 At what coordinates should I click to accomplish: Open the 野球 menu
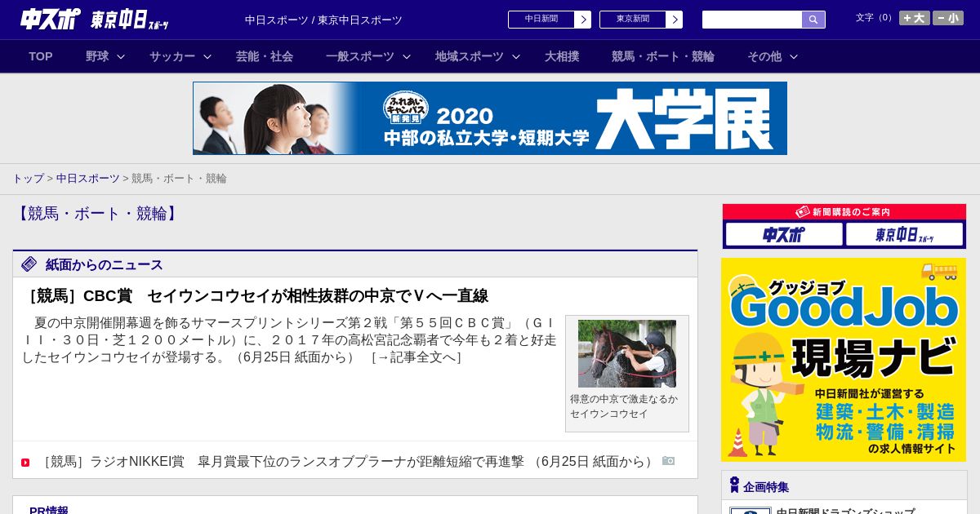[x=97, y=56]
